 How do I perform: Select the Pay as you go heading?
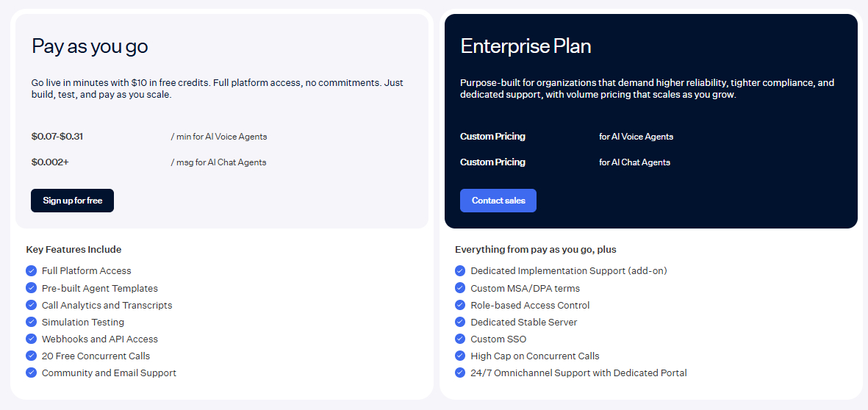coord(90,46)
